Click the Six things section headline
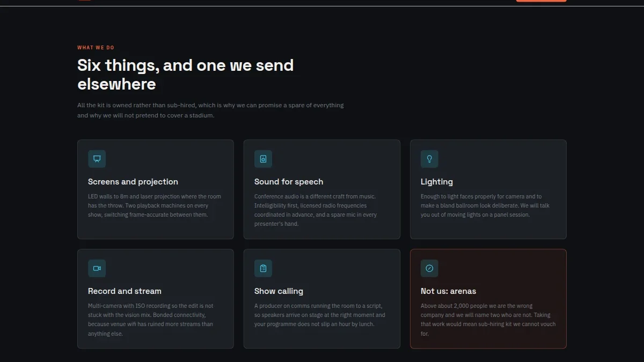 coord(185,75)
